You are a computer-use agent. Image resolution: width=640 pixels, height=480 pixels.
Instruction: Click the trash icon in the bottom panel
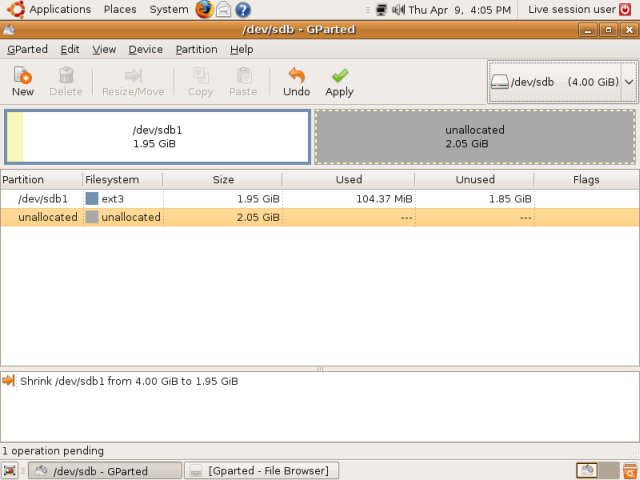pos(630,470)
